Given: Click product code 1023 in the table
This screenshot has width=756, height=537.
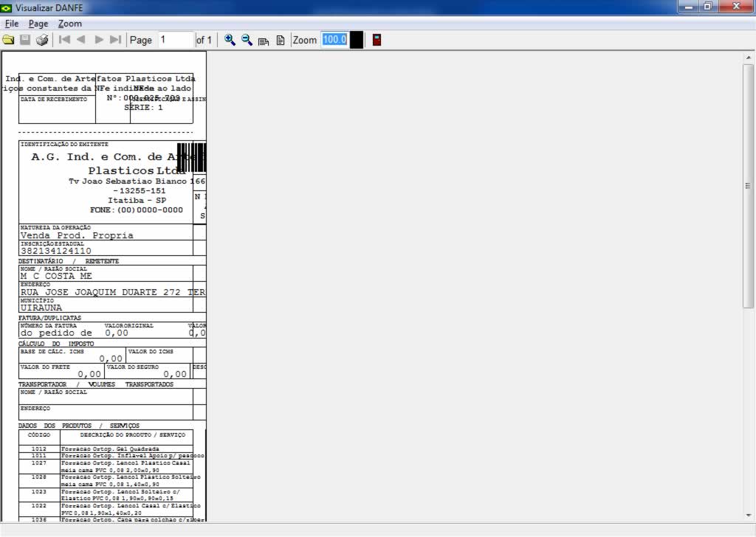Looking at the screenshot, I should [x=39, y=492].
